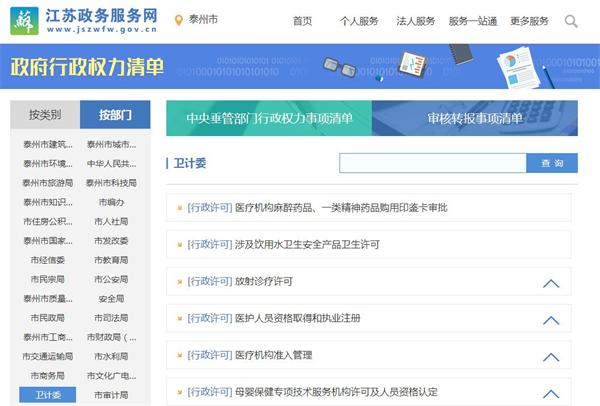Screen dimensions: 600x406
Task: Open 中央垂管部门行政权力事项清单 banner
Action: 269,118
